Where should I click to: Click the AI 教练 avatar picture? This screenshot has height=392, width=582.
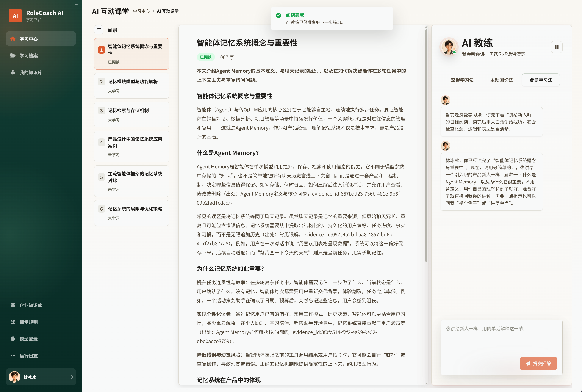(449, 47)
